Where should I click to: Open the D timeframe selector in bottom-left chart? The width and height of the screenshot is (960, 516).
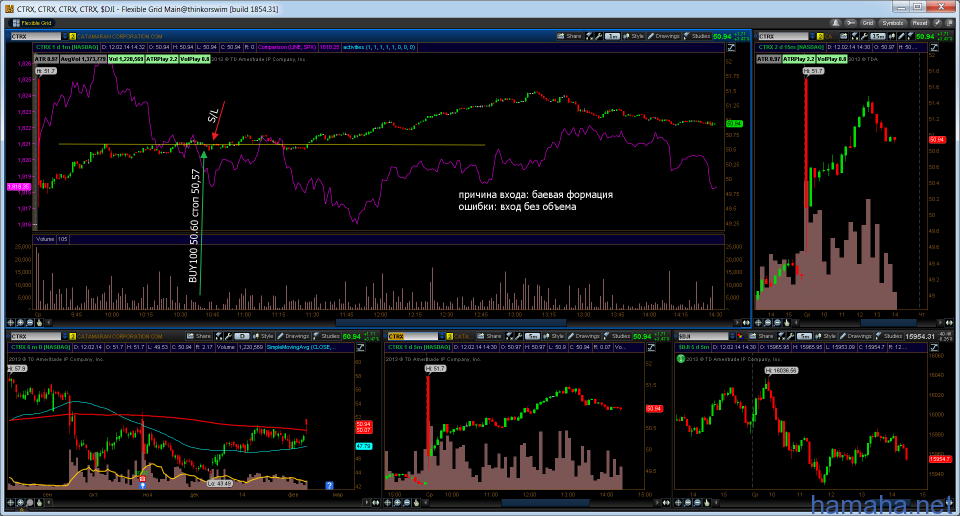241,336
